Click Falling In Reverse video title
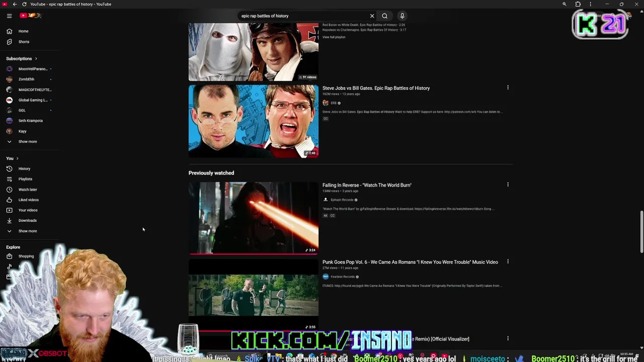Image resolution: width=644 pixels, height=362 pixels. 367,185
